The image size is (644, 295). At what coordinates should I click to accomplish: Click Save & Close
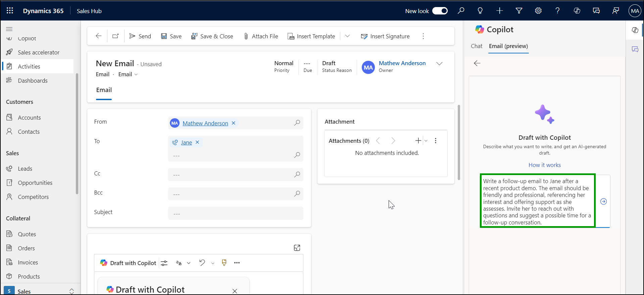click(212, 36)
